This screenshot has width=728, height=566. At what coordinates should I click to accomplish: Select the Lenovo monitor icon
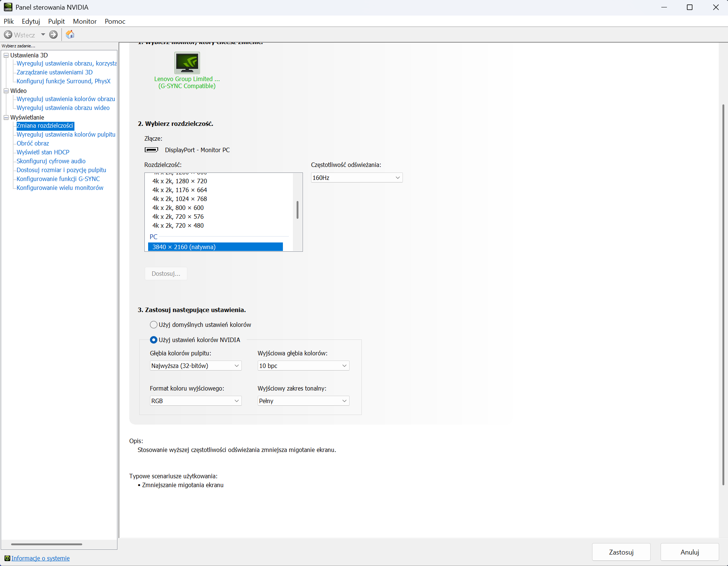coord(187,63)
